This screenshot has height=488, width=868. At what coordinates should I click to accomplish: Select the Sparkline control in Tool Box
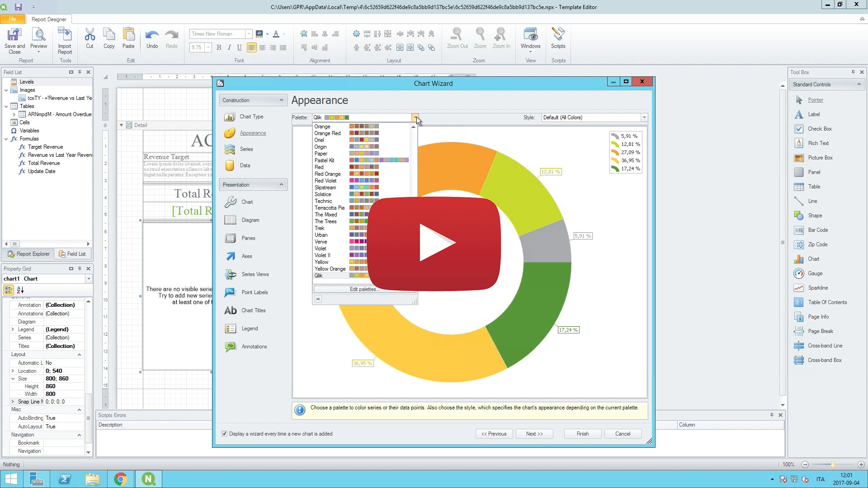click(818, 288)
